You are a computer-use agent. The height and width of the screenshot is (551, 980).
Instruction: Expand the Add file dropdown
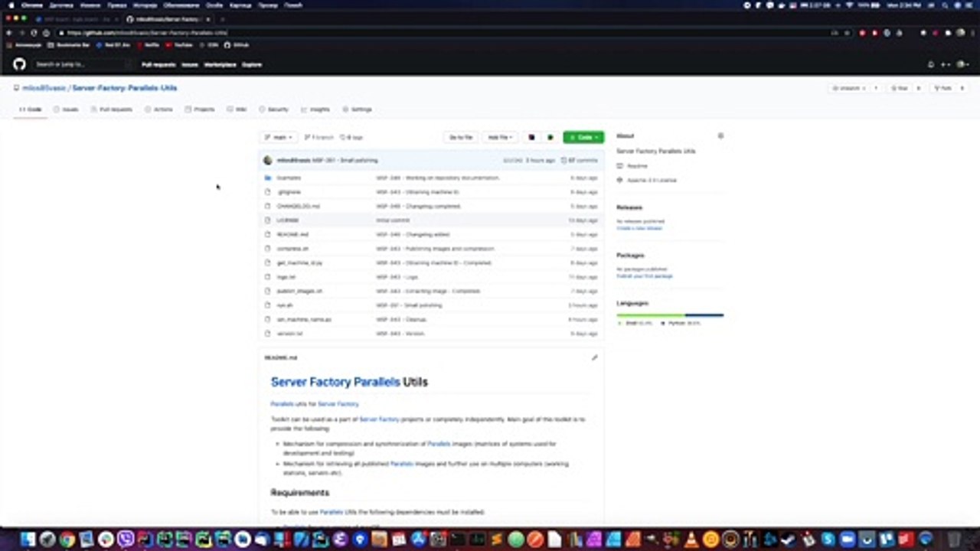point(499,137)
